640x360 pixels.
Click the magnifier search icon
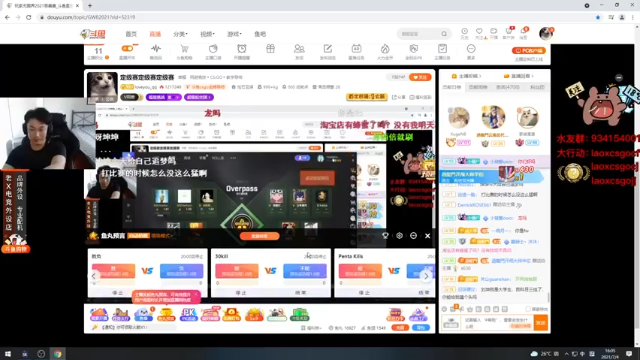444,34
